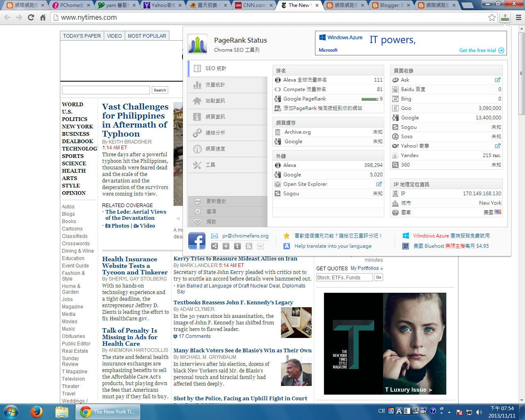The height and width of the screenshot is (420, 525).
Task: Reload the current page
Action: [31, 17]
